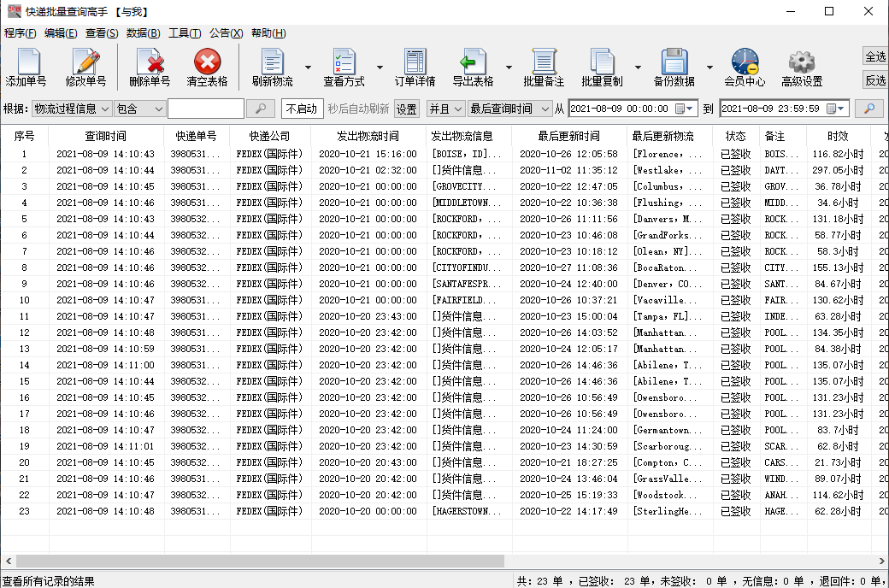
Task: Select the cell '116.82小时' in row 1
Action: coord(838,154)
